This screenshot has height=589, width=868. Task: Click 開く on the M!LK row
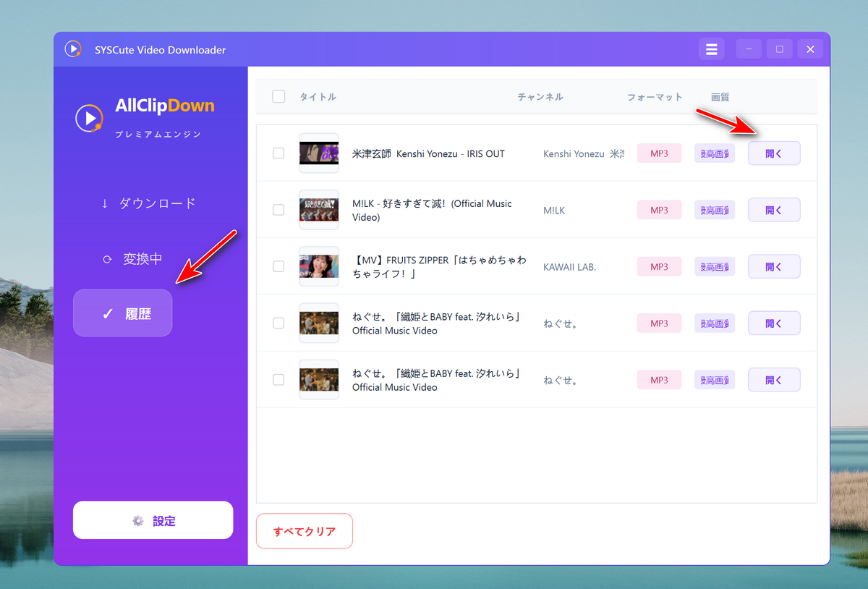pos(774,210)
